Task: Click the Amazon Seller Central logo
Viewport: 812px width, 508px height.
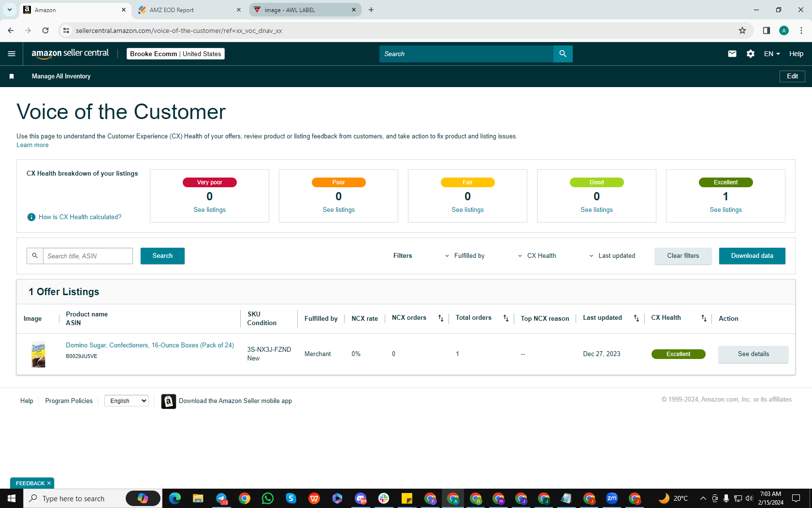Action: click(x=70, y=54)
